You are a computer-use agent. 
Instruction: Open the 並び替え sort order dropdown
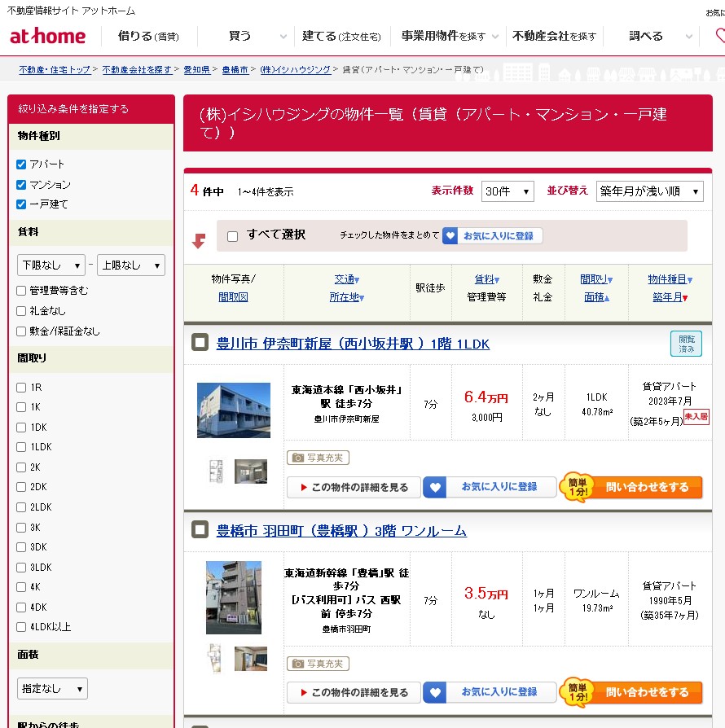(649, 191)
